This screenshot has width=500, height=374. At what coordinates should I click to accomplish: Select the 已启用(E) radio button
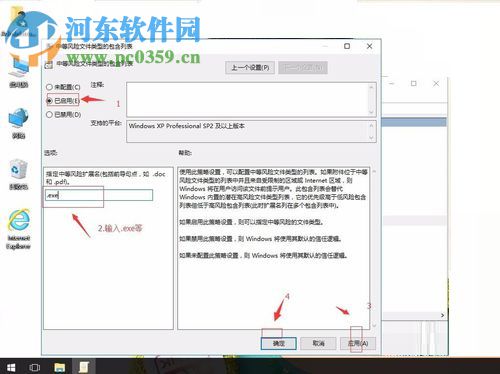[x=49, y=100]
